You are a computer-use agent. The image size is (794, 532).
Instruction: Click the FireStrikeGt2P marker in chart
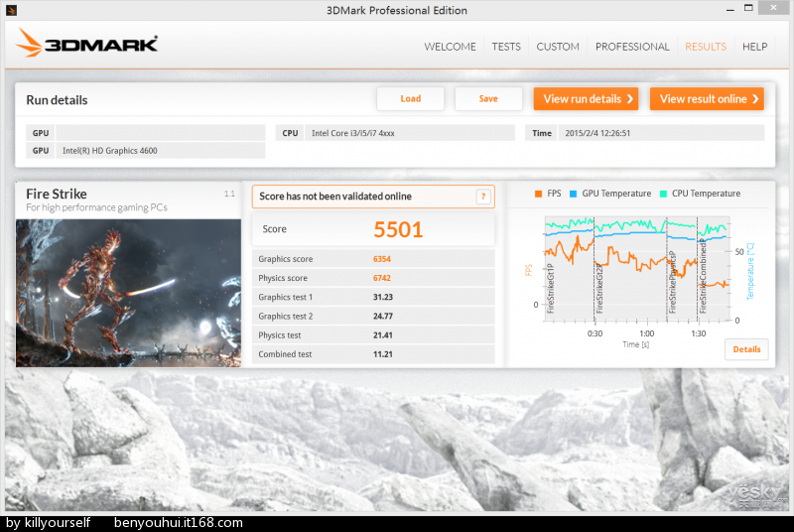pos(599,289)
